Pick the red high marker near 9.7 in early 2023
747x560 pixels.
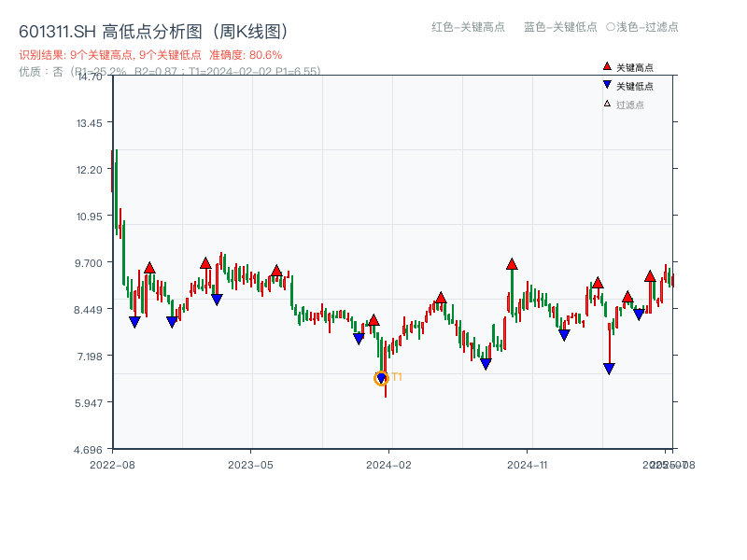(x=205, y=263)
